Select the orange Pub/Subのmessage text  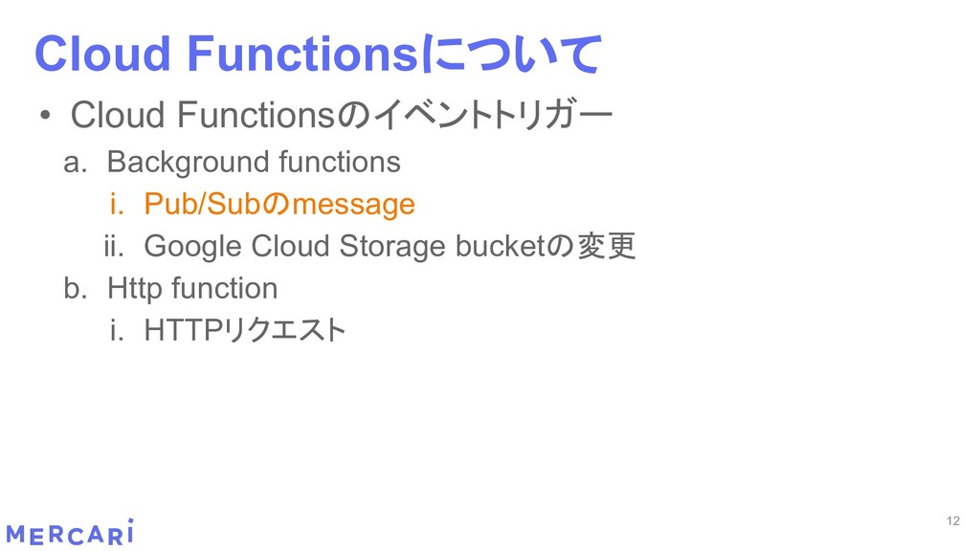coord(278,205)
